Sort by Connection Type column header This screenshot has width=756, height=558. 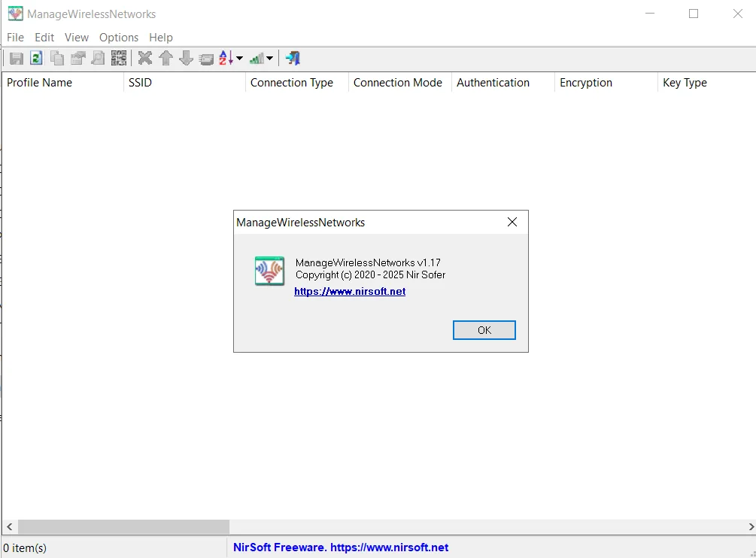[297, 83]
